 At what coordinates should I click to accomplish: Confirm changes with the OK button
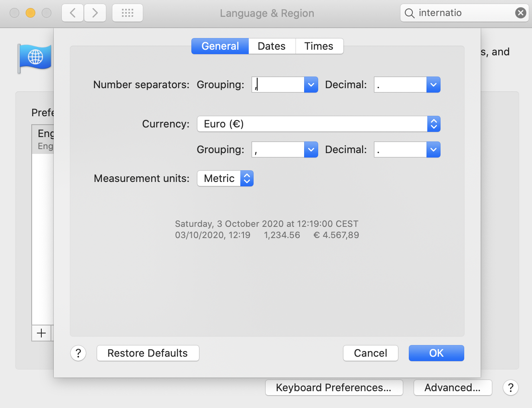[x=437, y=353]
